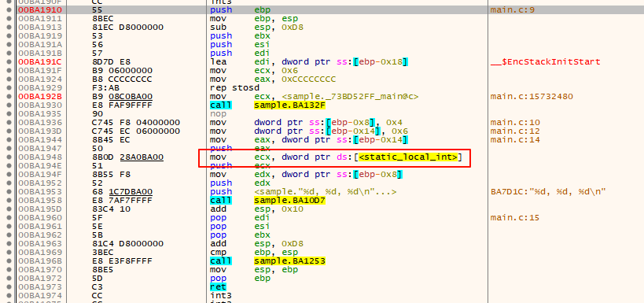Image resolution: width=644 pixels, height=303 pixels.
Task: Click address 00BA1944
Action: 40,140
